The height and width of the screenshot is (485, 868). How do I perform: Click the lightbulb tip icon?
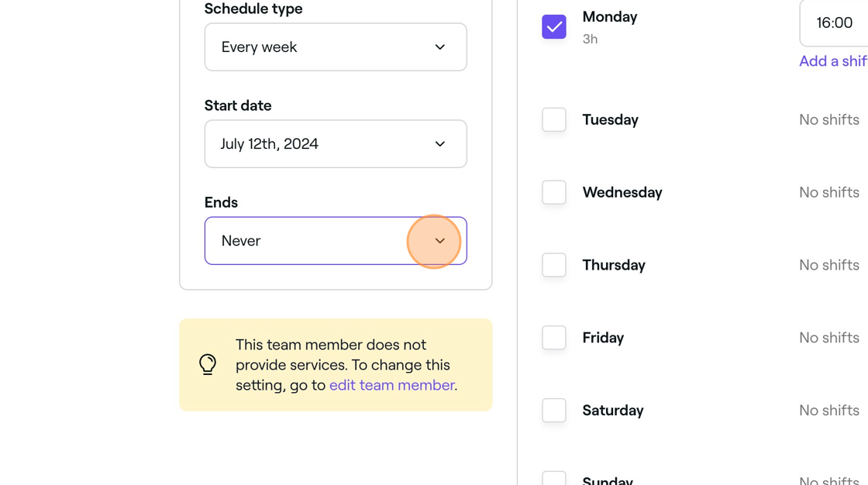[208, 364]
